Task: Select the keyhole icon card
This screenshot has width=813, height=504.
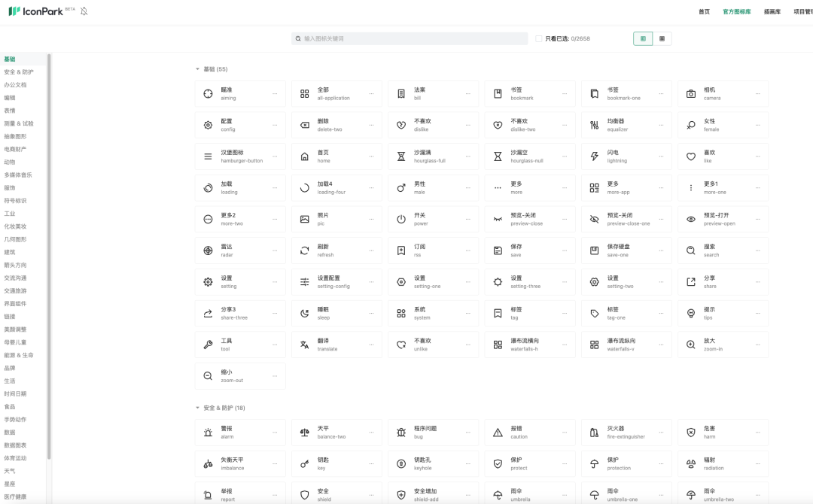Action: point(433,463)
